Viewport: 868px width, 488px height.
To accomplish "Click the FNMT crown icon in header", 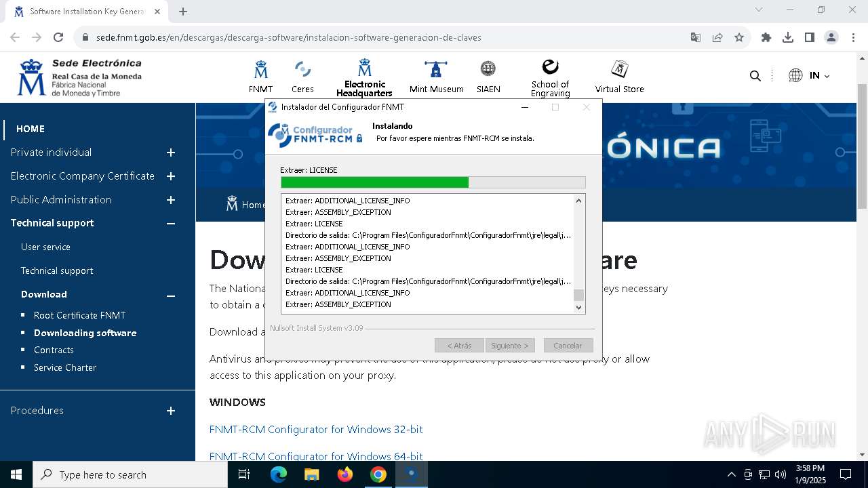I will (x=260, y=69).
